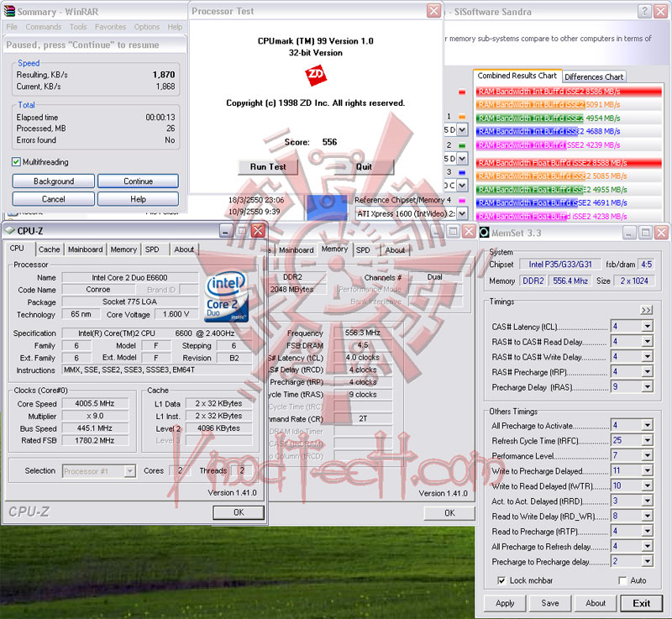Open Write to Read Delayed (tWTR) dropdown

pyautogui.click(x=647, y=485)
